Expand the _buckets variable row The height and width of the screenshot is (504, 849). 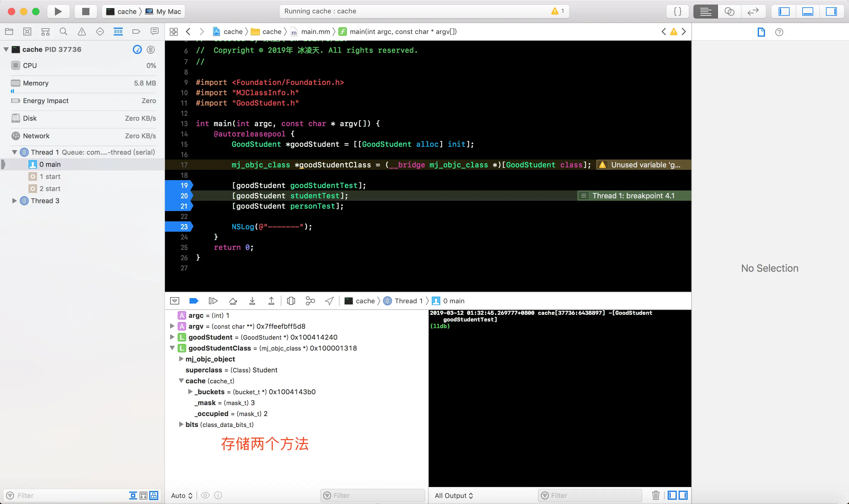(x=190, y=391)
